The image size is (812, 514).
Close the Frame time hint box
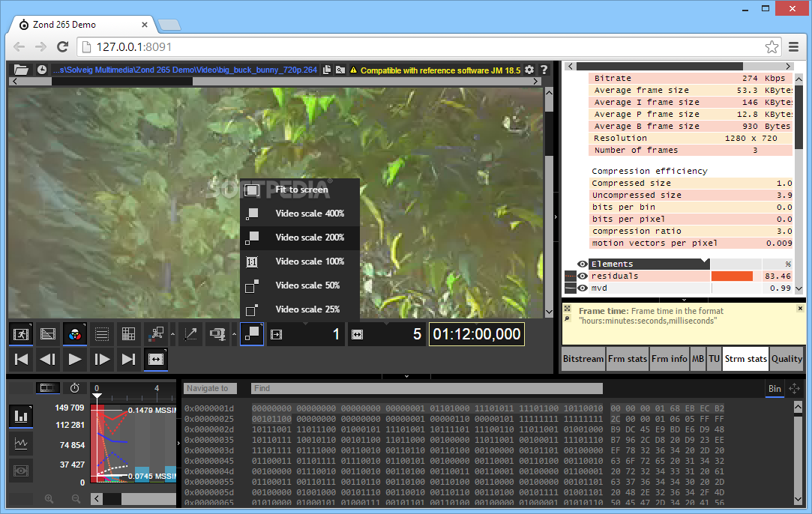800,308
